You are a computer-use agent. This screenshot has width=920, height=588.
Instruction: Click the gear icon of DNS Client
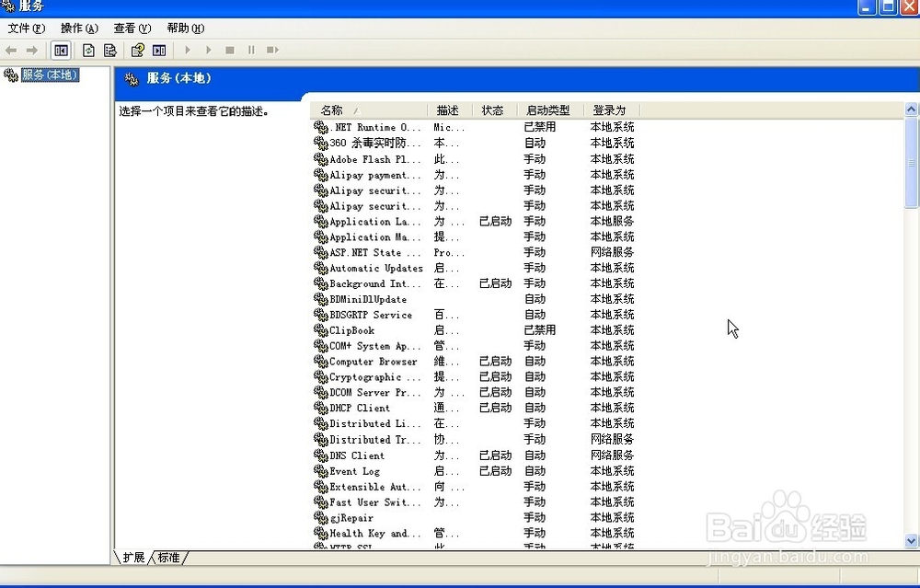click(321, 455)
